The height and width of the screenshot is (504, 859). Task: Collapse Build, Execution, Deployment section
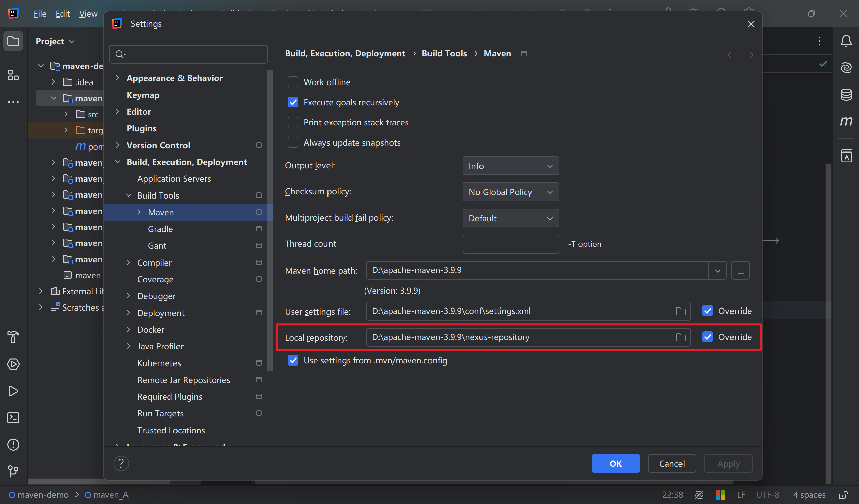[x=117, y=162]
